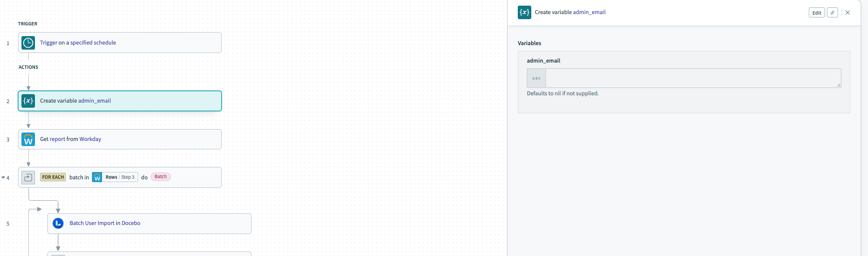Click the Variables section heading
The image size is (868, 256).
pos(530,43)
